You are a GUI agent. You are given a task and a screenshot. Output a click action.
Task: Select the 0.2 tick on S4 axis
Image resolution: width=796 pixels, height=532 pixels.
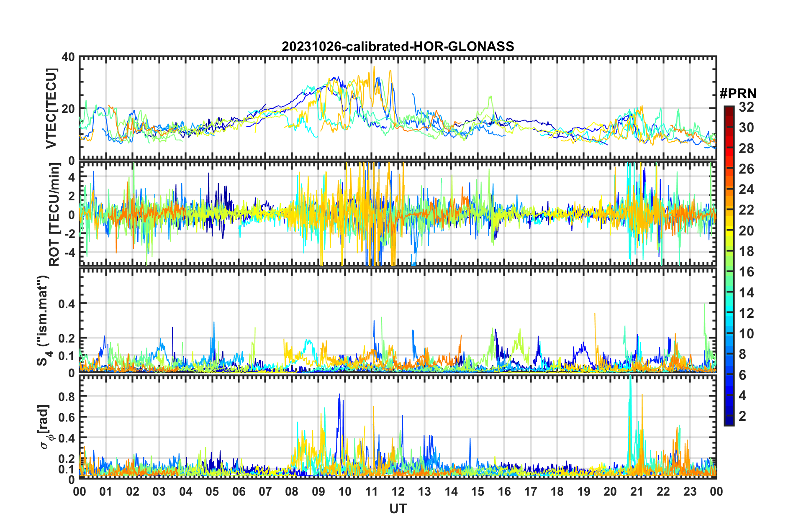pos(66,338)
